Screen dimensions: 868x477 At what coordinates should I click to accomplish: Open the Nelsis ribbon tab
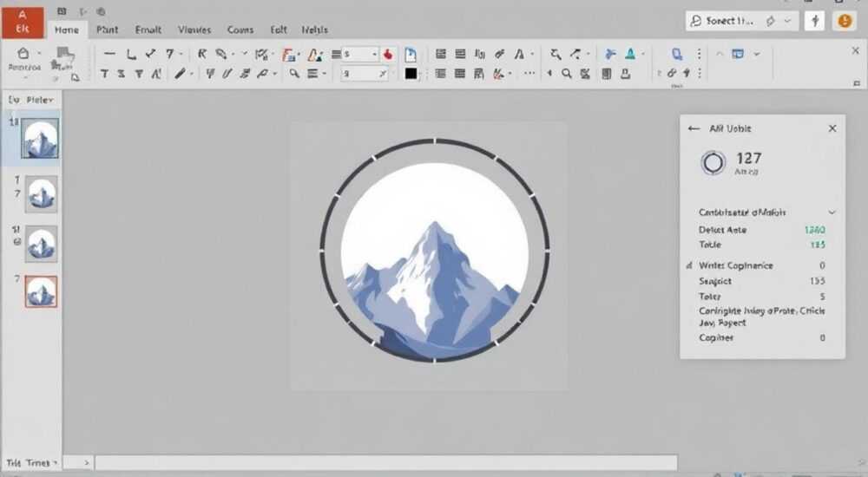tap(314, 29)
